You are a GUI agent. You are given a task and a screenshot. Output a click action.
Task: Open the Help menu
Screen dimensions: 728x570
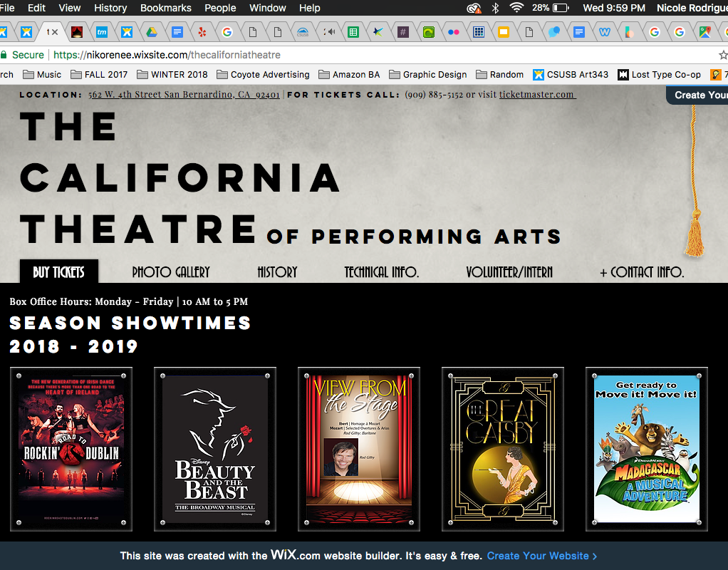click(310, 8)
